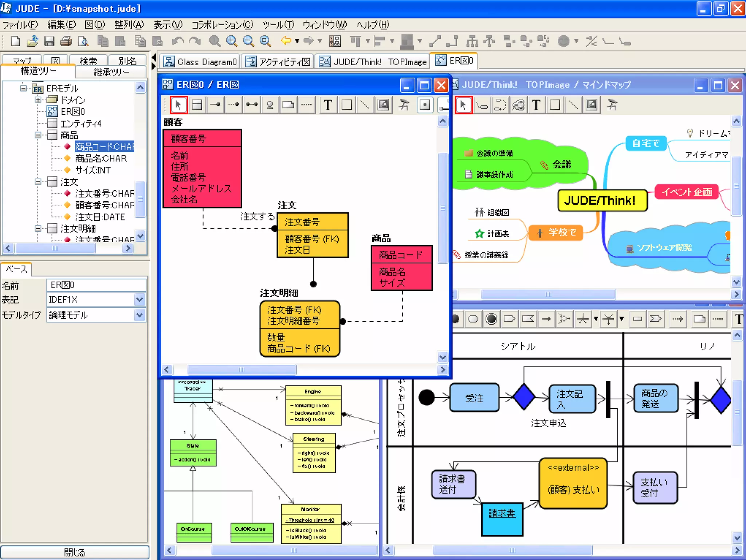The image size is (746, 560).
Task: Click the gray color fill swatch in toolbar
Action: tap(407, 41)
